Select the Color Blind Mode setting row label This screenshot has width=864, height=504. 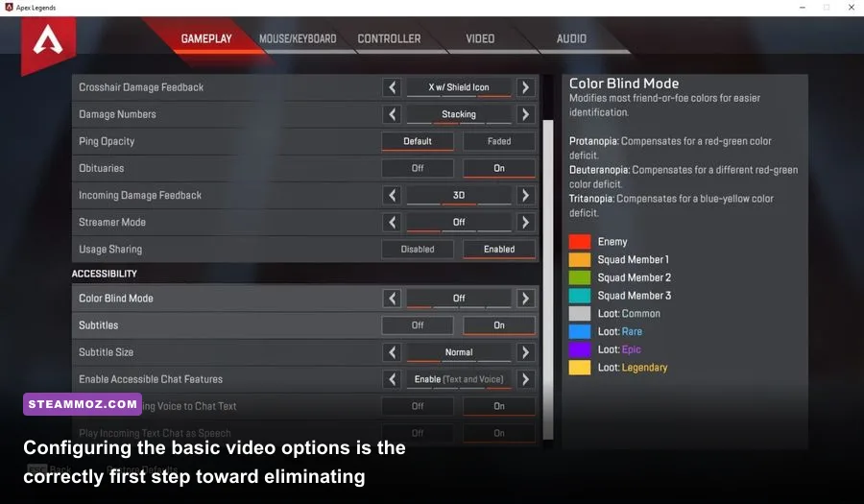tap(116, 298)
